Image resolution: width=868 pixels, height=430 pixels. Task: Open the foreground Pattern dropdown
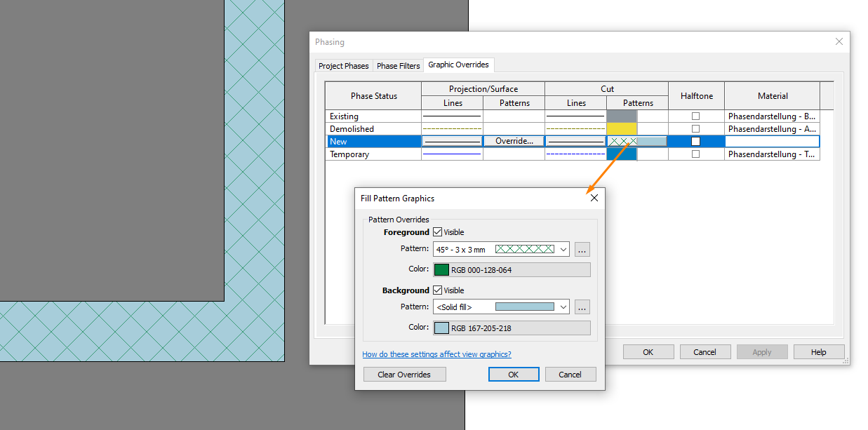coord(563,249)
